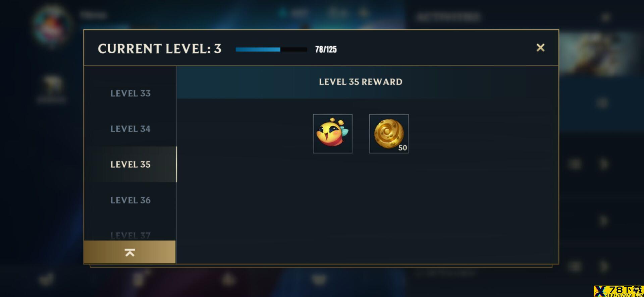Click the blurred top-right menu icon
Viewport: 644px width, 297px height.
coord(606,17)
